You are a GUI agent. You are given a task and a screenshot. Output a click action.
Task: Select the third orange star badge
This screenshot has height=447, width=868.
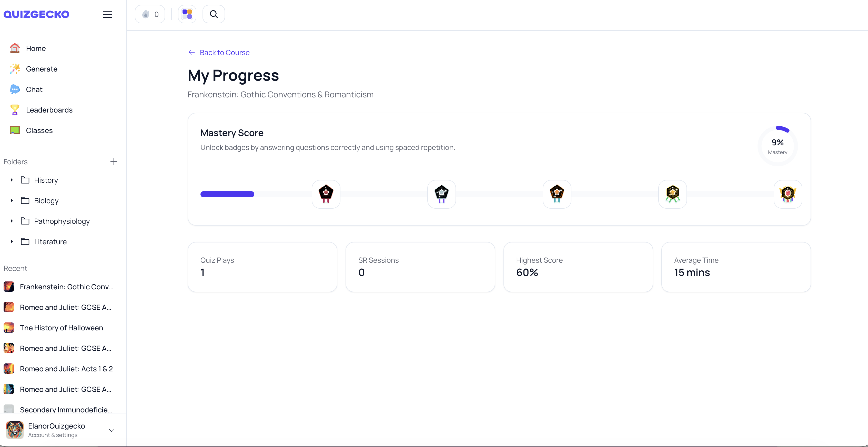point(557,194)
